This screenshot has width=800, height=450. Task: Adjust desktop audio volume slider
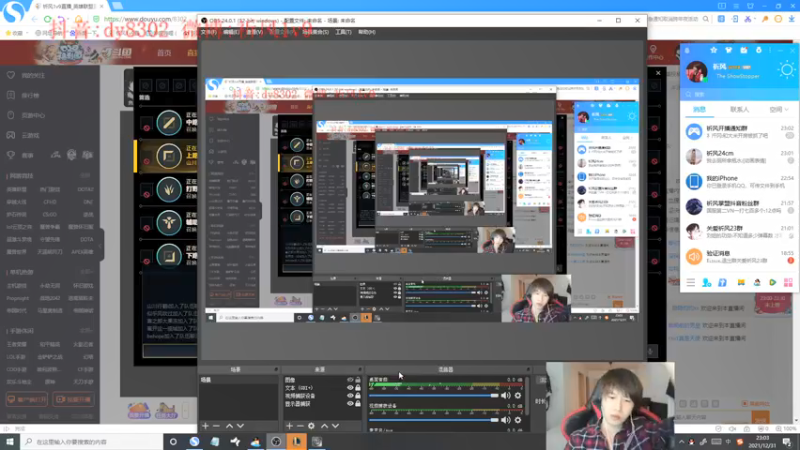tap(434, 395)
